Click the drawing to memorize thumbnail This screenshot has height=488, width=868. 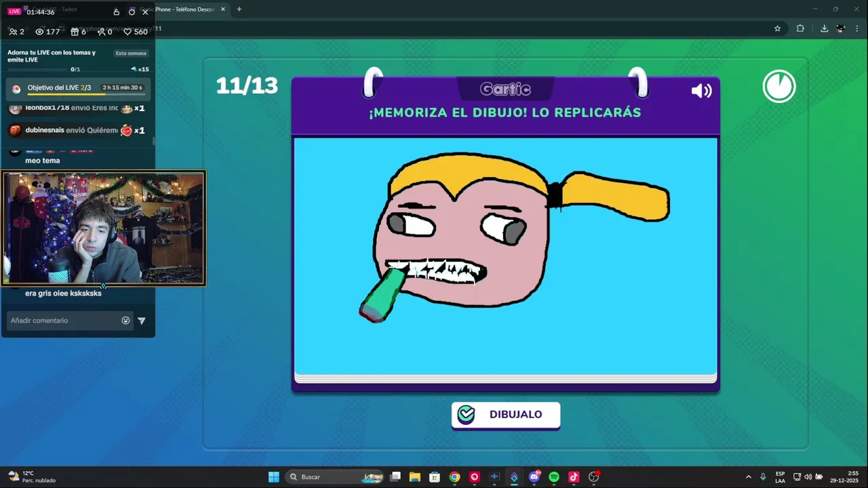point(506,256)
